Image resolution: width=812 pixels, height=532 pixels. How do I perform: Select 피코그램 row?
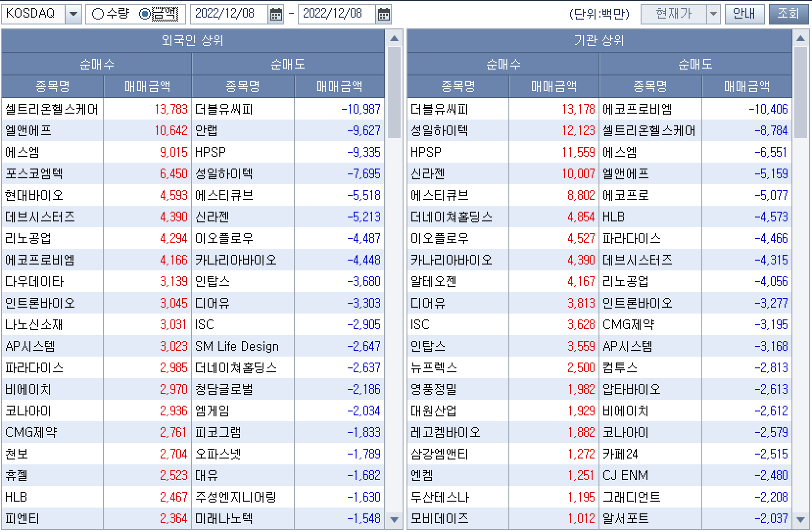click(x=243, y=433)
